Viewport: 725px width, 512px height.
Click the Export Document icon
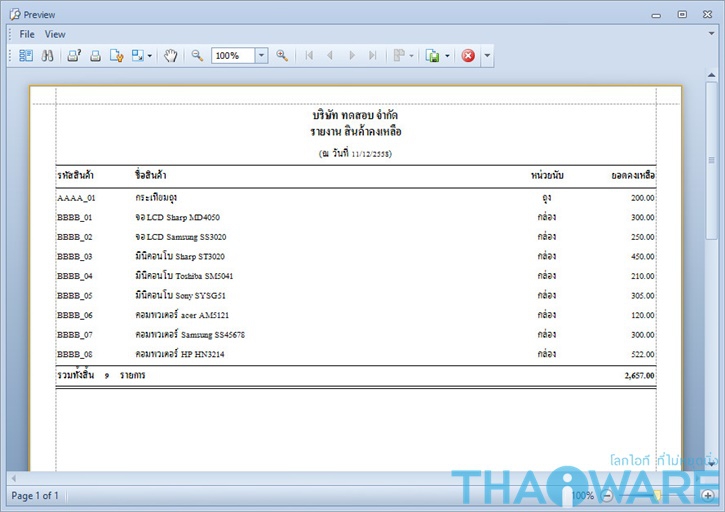433,56
